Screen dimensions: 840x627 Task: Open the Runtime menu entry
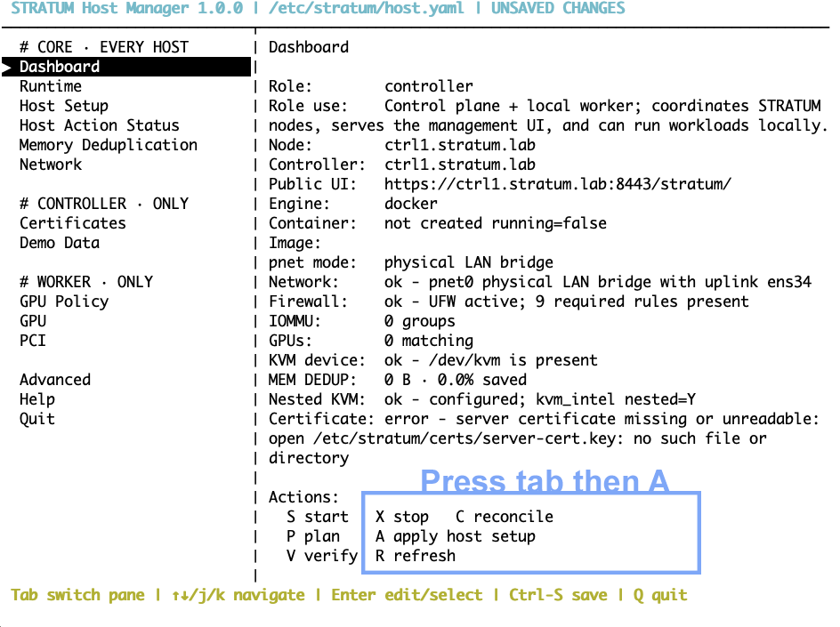point(51,86)
